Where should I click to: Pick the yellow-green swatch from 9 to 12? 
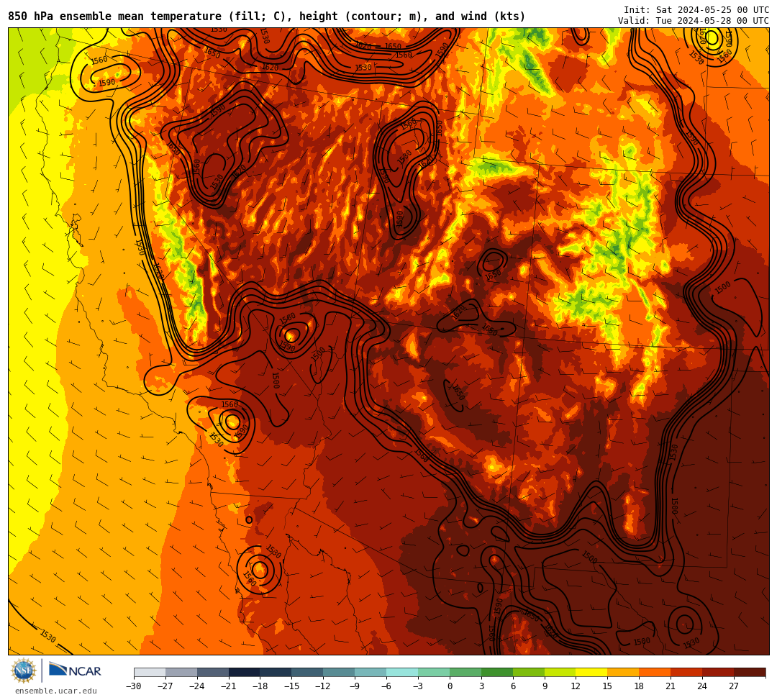tap(560, 672)
